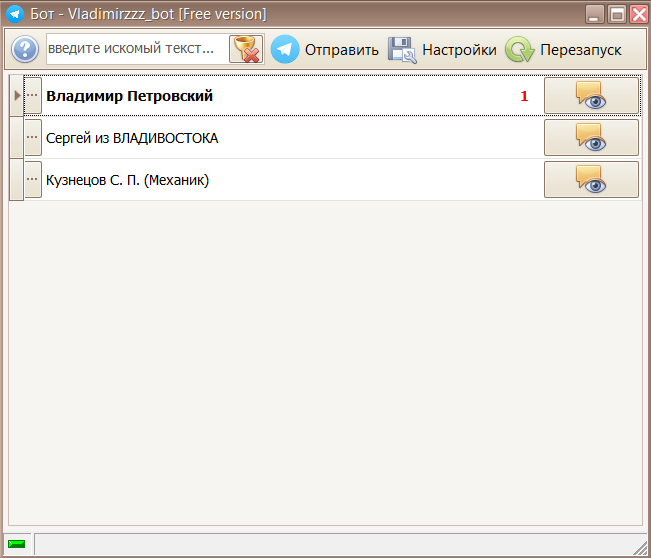The height and width of the screenshot is (558, 651).
Task: Open ellipsis button for Владимир Петровский
Action: pos(32,95)
